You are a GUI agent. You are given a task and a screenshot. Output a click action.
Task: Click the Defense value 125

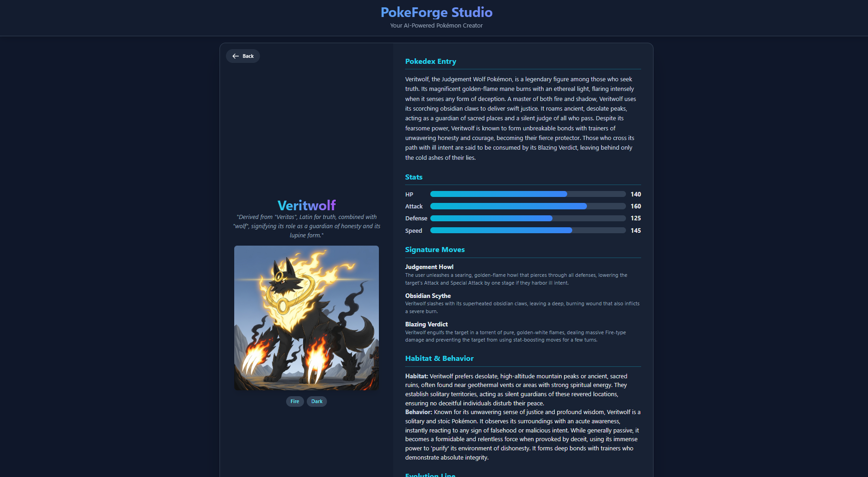coord(636,218)
